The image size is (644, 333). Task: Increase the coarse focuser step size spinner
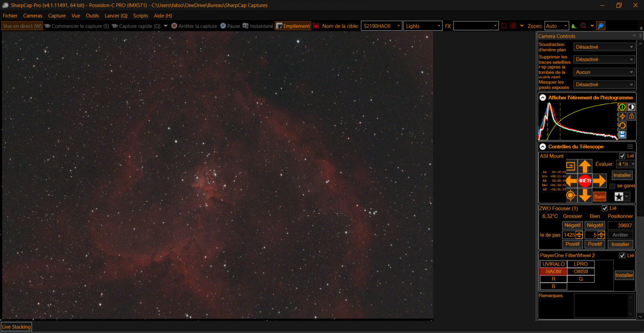click(579, 233)
